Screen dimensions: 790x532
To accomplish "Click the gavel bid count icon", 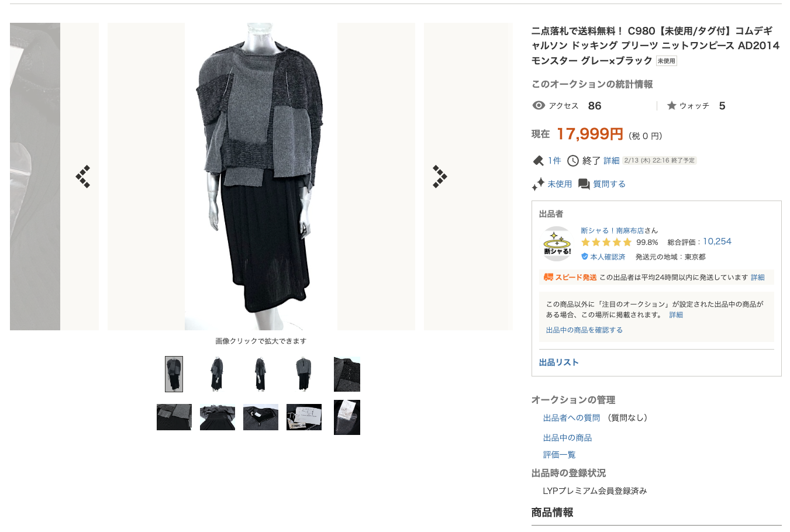I will [538, 161].
